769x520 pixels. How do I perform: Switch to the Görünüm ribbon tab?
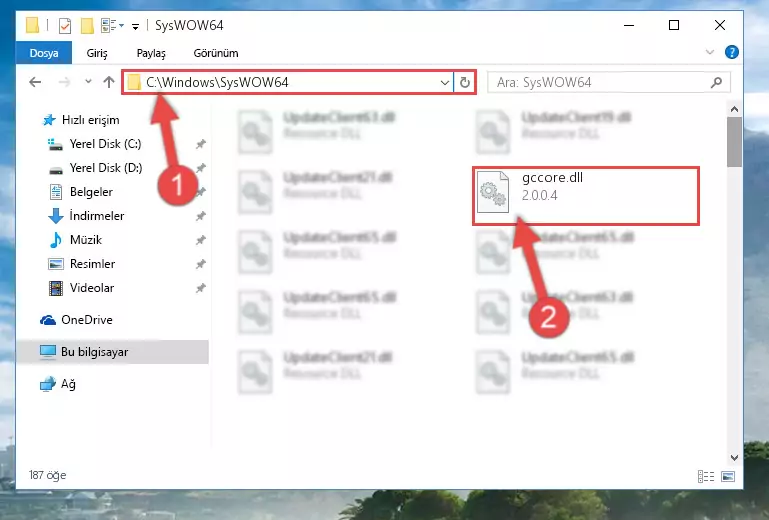tap(216, 53)
